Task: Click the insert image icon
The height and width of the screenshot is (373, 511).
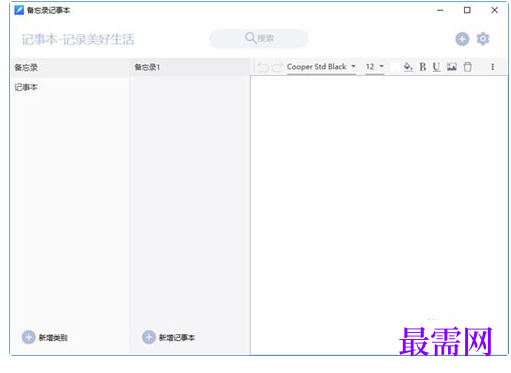Action: [x=452, y=67]
